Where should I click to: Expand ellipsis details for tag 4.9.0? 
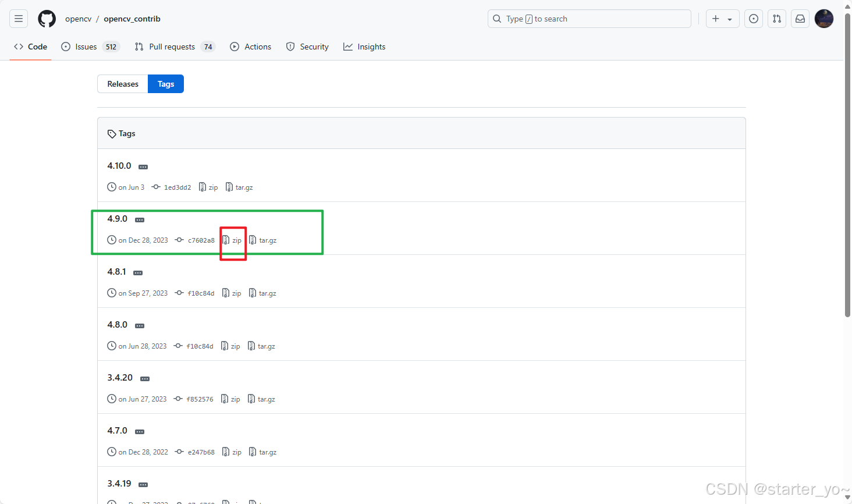[x=140, y=220]
